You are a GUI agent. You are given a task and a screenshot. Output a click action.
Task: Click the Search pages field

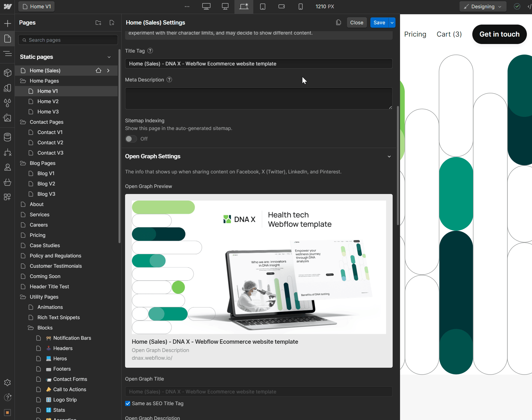point(68,40)
